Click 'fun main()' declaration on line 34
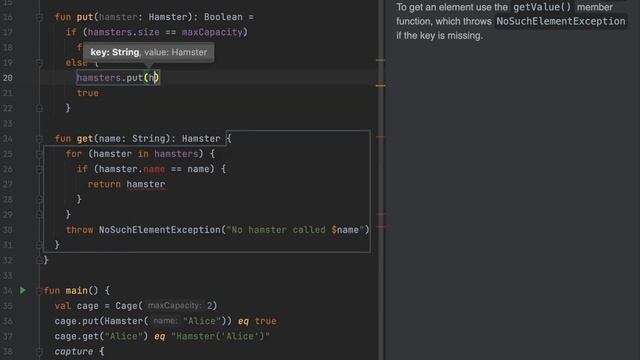This screenshot has height=360, width=640. [x=71, y=291]
